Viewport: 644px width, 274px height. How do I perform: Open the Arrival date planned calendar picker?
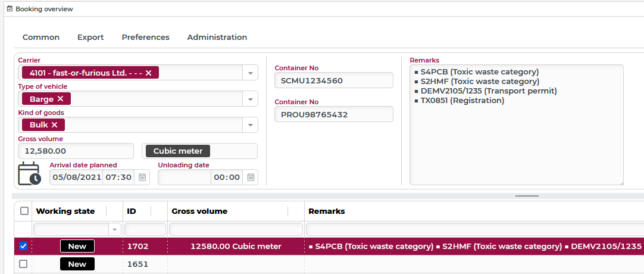(x=142, y=177)
